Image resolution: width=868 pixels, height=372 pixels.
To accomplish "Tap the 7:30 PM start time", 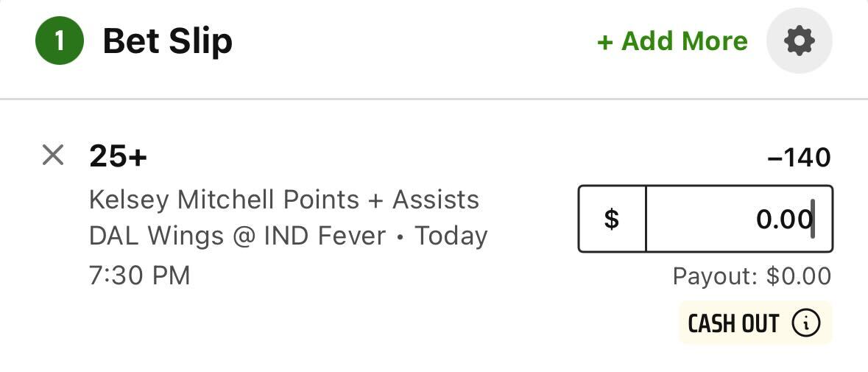I will click(x=139, y=275).
